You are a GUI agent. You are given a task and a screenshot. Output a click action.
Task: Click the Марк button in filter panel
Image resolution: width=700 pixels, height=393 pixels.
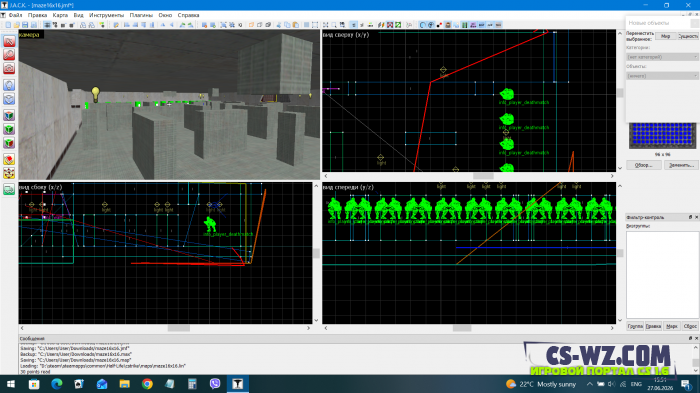click(x=672, y=326)
